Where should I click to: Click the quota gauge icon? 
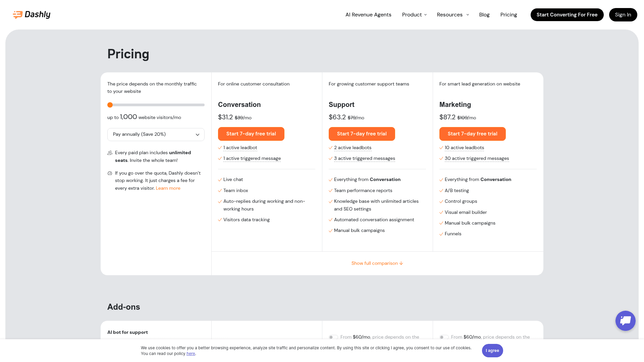[x=110, y=173]
